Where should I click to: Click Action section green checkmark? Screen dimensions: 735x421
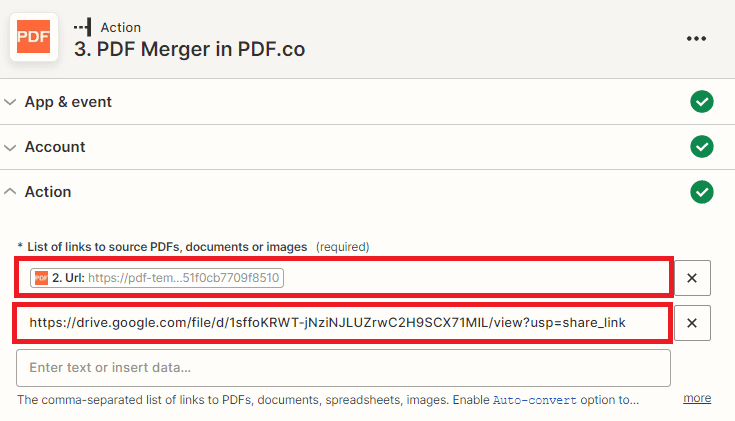tap(701, 192)
